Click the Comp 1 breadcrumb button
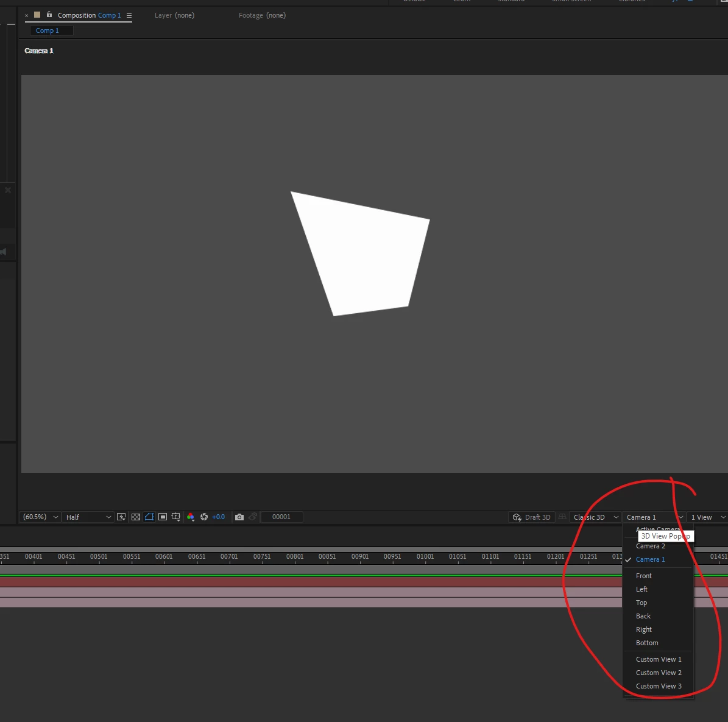 [51, 30]
